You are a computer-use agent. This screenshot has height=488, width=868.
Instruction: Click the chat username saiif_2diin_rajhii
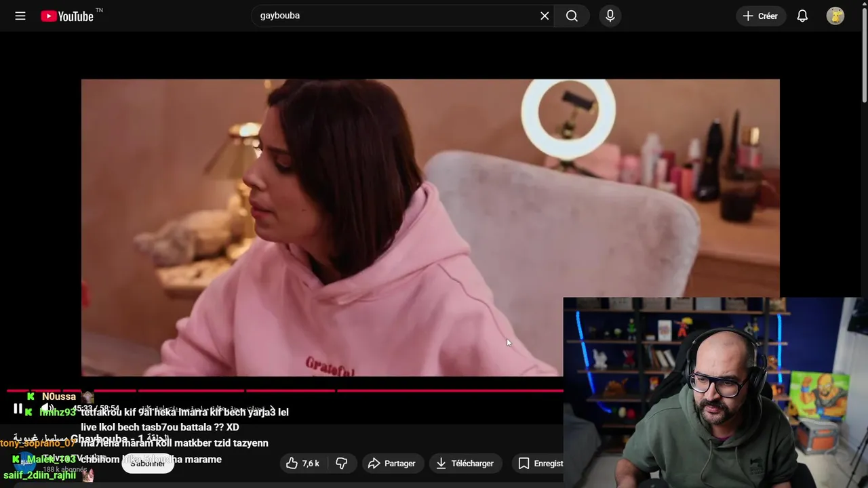[39, 475]
